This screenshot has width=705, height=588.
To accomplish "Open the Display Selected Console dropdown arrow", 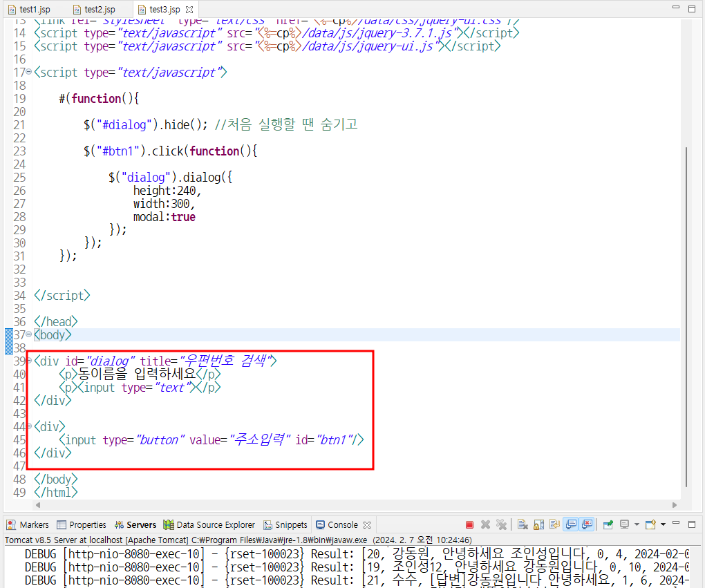I will 637,524.
